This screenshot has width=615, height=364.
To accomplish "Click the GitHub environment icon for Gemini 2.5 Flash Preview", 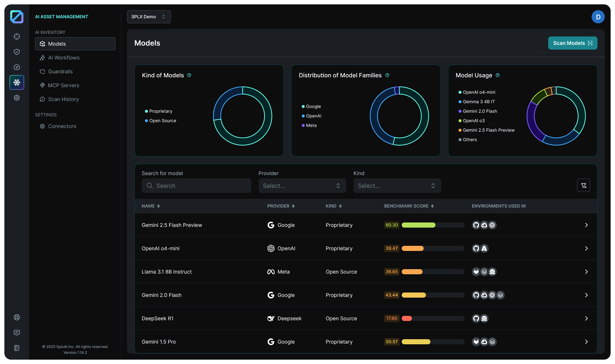I will pos(476,225).
